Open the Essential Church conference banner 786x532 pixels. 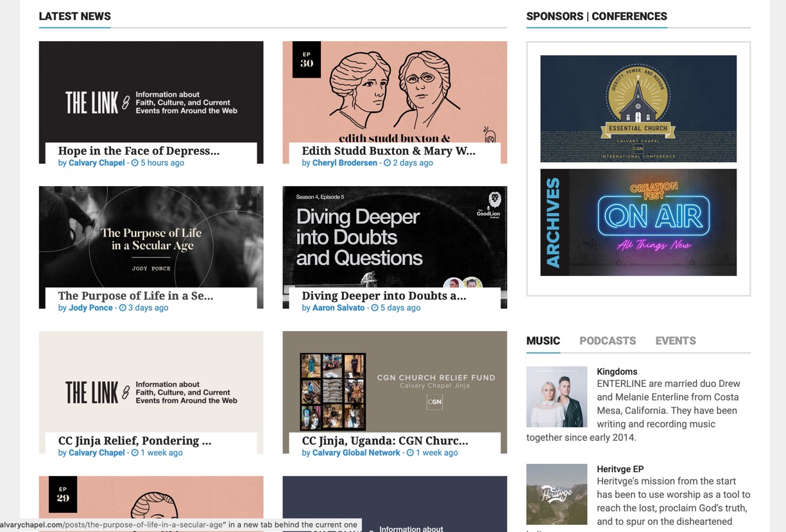tap(638, 108)
